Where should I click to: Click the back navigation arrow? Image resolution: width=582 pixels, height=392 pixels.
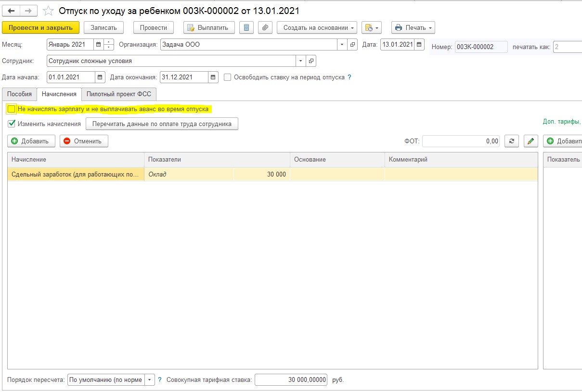(x=12, y=11)
